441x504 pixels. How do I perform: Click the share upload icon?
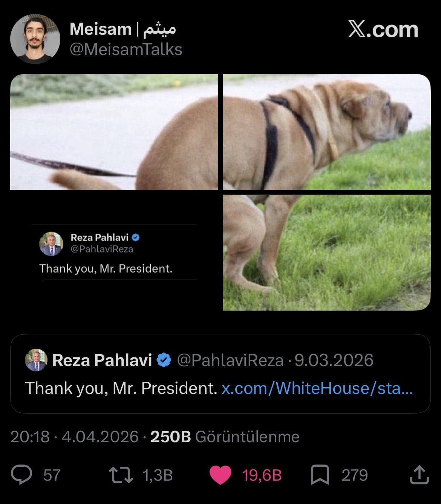(x=419, y=475)
